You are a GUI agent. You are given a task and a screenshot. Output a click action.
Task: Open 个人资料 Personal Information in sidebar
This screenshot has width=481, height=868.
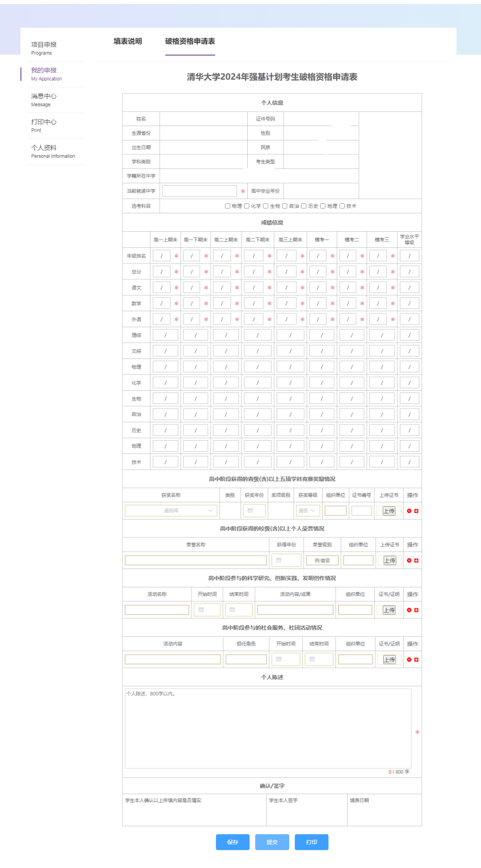pyautogui.click(x=53, y=151)
